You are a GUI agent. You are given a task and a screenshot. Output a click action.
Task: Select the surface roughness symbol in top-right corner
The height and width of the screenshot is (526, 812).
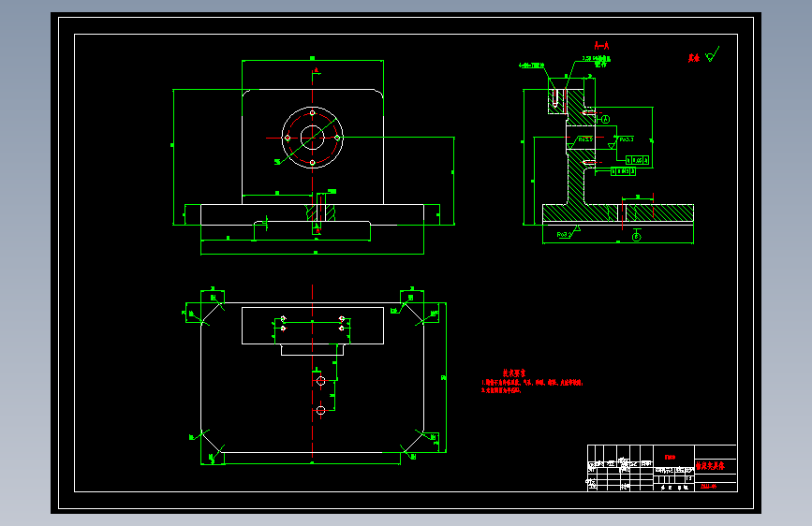(713, 54)
